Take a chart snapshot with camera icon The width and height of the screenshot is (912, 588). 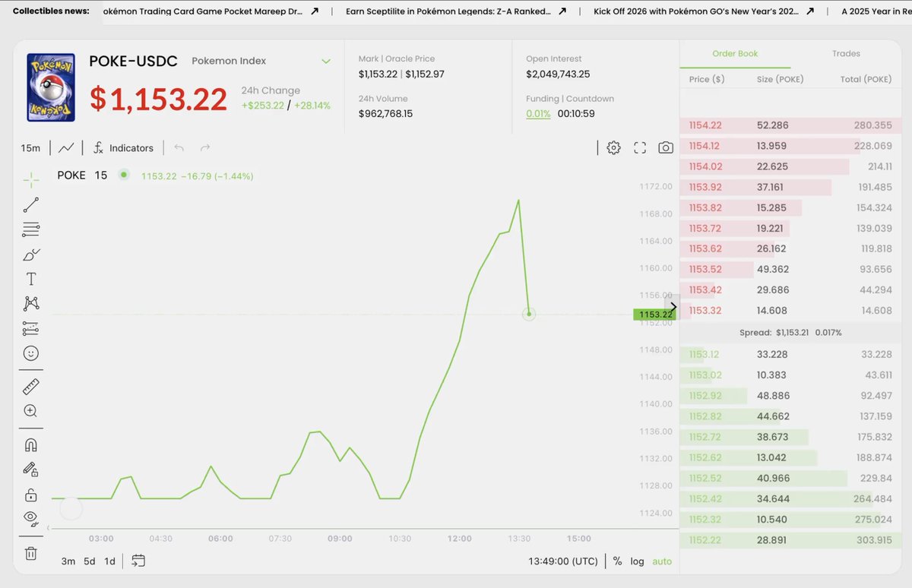pos(666,147)
